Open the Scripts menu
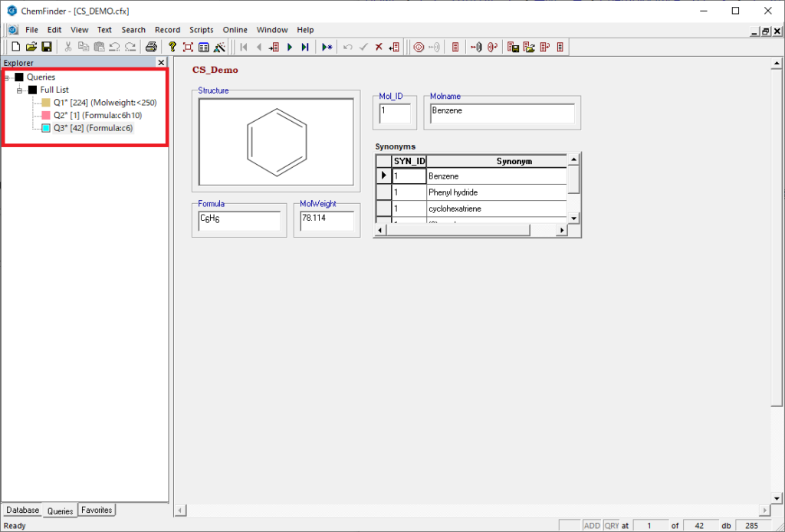Image resolution: width=785 pixels, height=532 pixels. [x=202, y=30]
